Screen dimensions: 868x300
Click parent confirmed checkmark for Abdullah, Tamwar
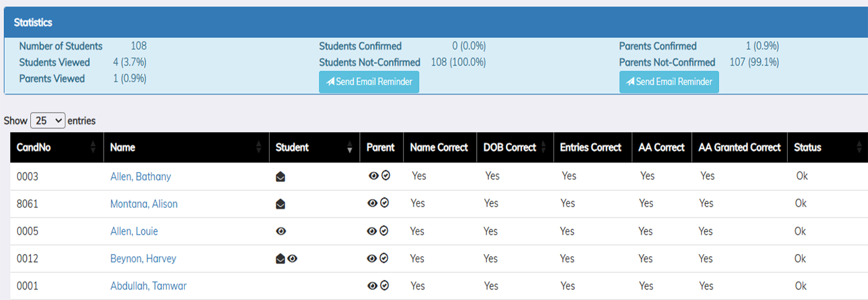click(384, 285)
